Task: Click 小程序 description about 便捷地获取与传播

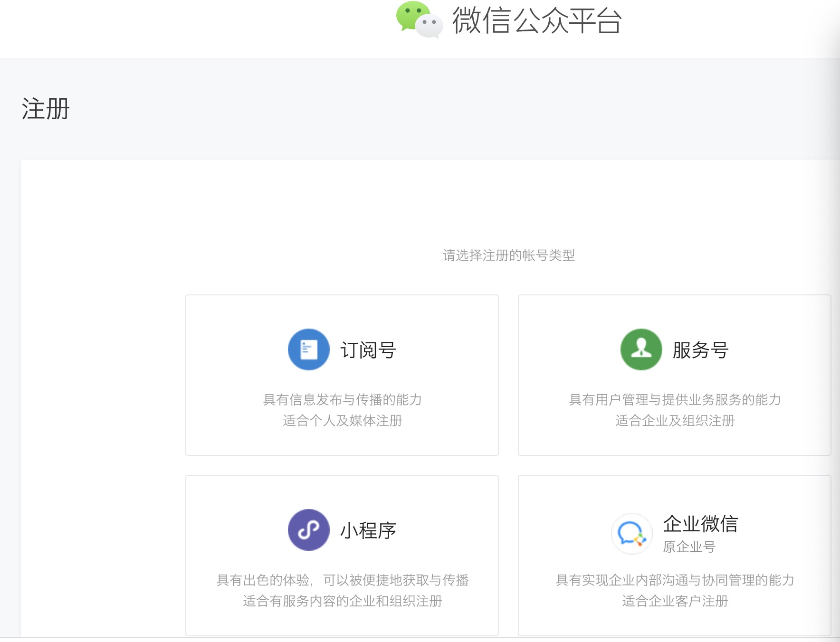Action: tap(343, 580)
